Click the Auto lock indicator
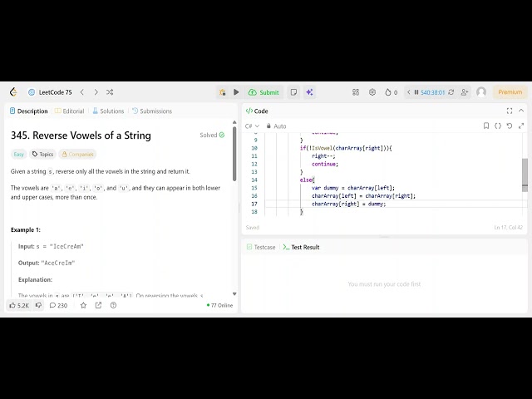 point(276,126)
